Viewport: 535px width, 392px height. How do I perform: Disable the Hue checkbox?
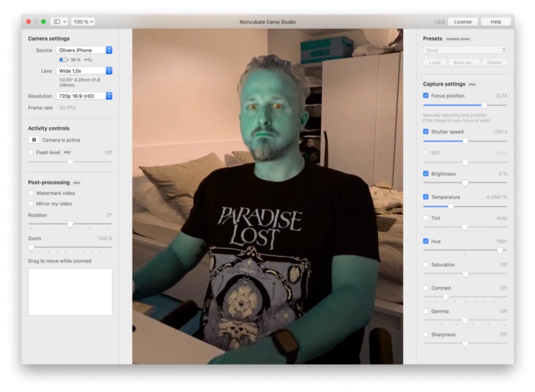click(x=426, y=241)
